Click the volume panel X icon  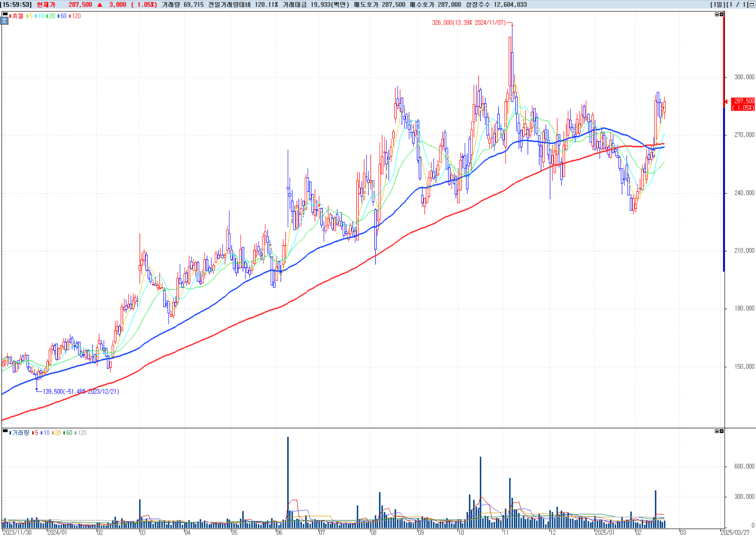pyautogui.click(x=721, y=431)
